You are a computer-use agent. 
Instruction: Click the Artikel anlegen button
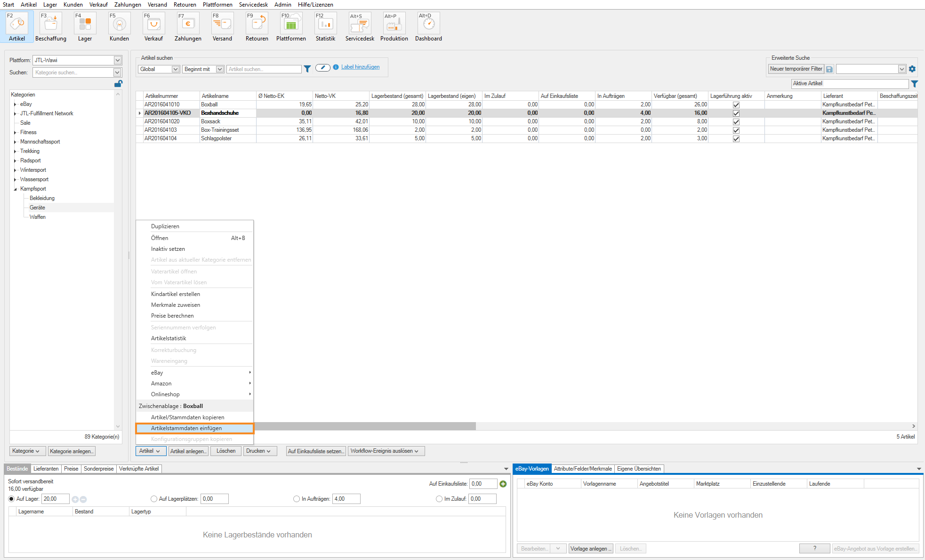188,451
